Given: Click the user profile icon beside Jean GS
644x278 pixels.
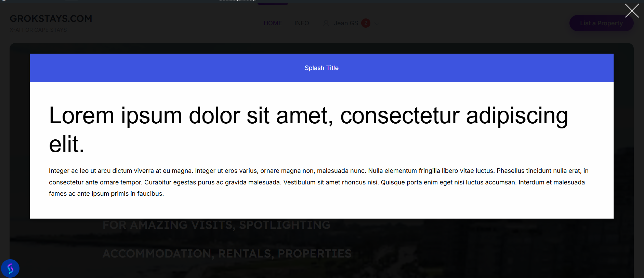Looking at the screenshot, I should (326, 23).
